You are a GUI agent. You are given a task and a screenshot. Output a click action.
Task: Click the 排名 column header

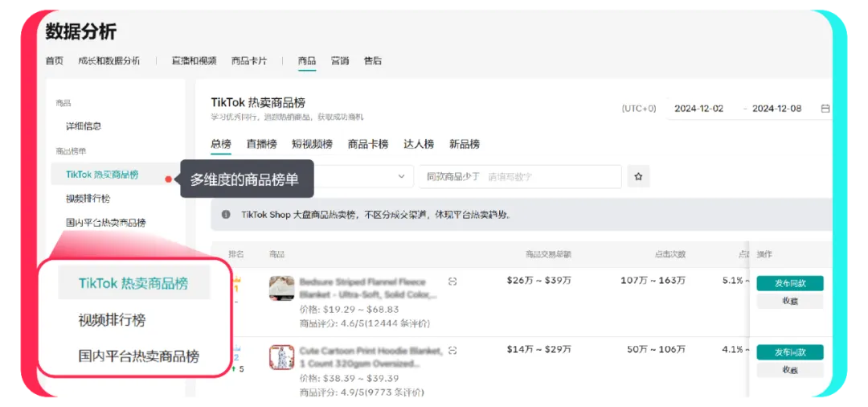point(236,255)
